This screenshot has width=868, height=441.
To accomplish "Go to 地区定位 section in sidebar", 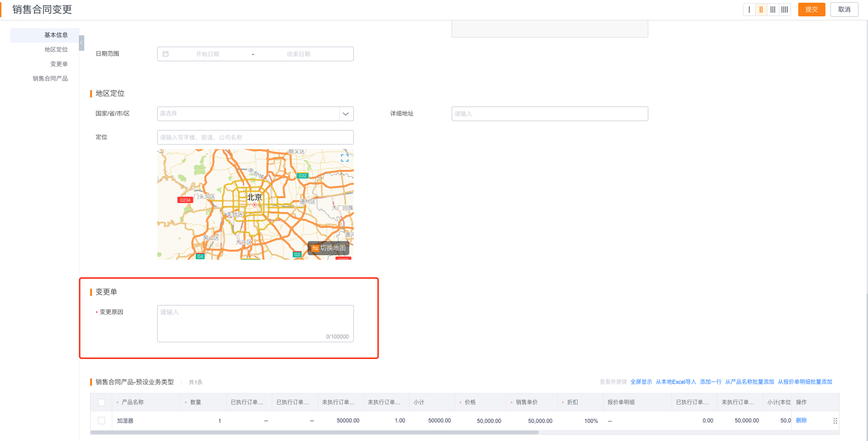I will (56, 50).
